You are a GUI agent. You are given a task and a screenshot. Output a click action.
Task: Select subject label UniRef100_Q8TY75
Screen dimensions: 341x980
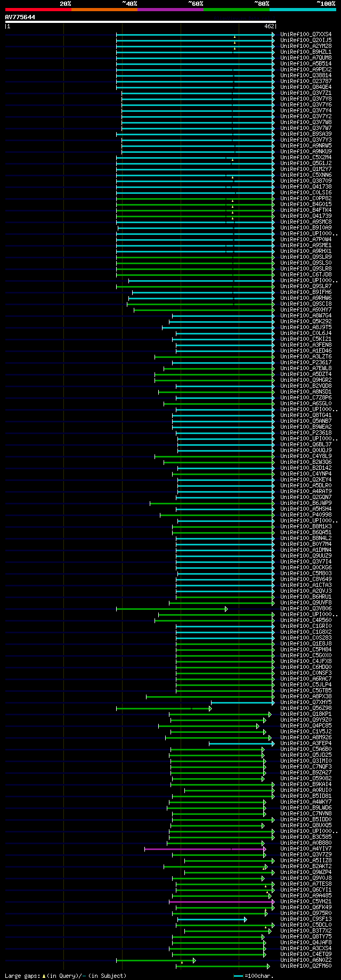306,936
